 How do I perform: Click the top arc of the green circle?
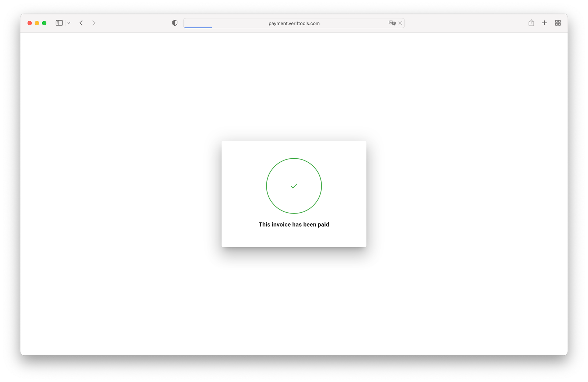click(x=294, y=159)
